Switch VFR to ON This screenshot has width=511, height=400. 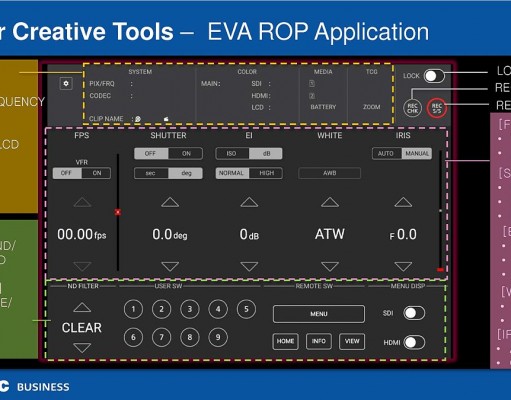(x=97, y=173)
